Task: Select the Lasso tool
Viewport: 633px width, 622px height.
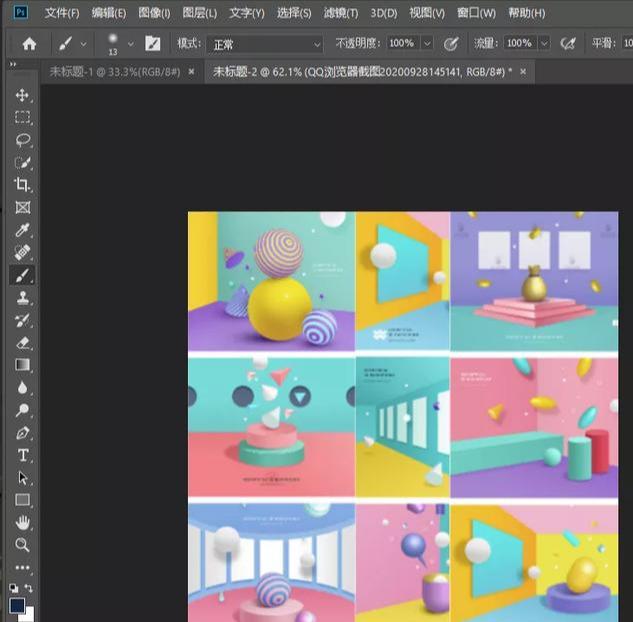Action: (22, 140)
